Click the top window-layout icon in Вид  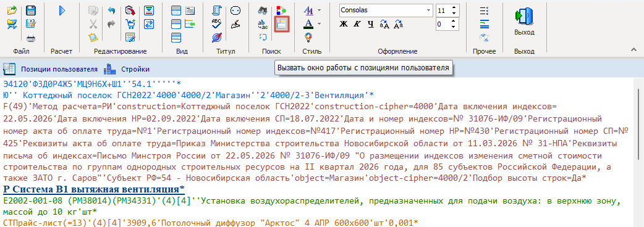coord(176,10)
